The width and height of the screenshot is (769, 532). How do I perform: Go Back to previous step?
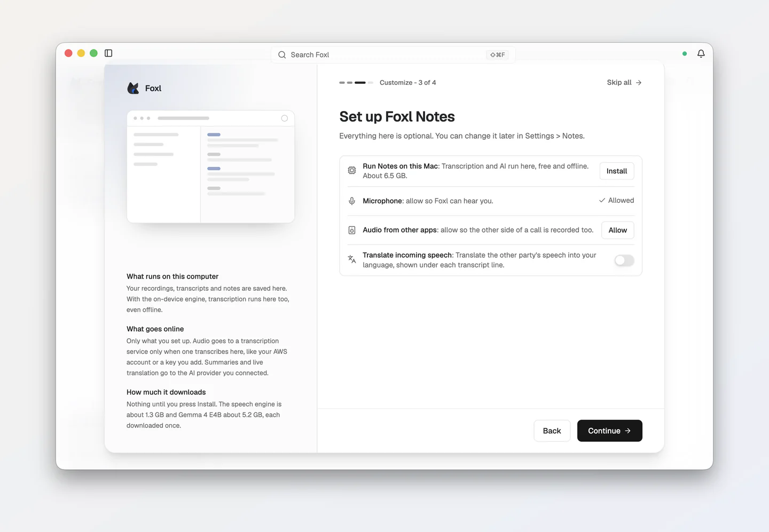pos(552,431)
